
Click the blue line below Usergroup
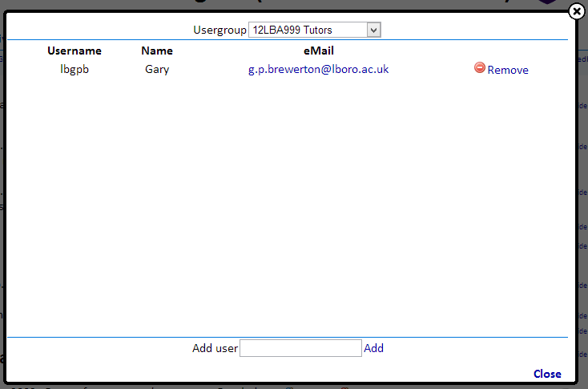pyautogui.click(x=288, y=40)
